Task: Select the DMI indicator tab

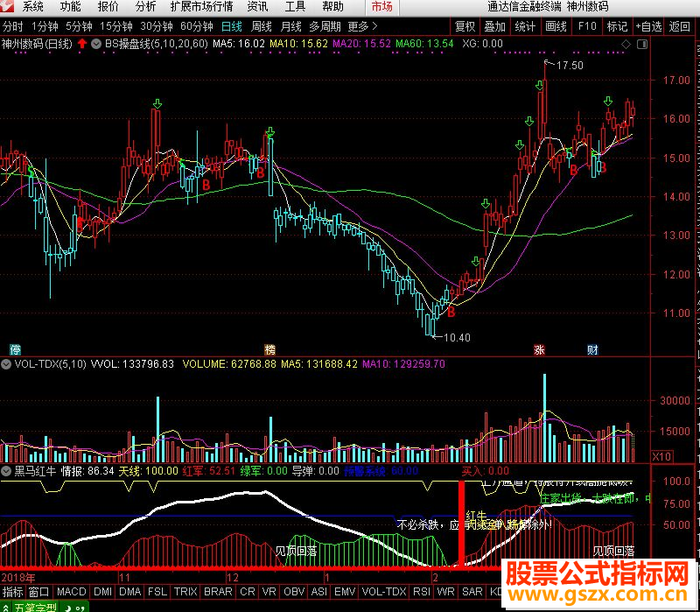Action: coord(103,592)
